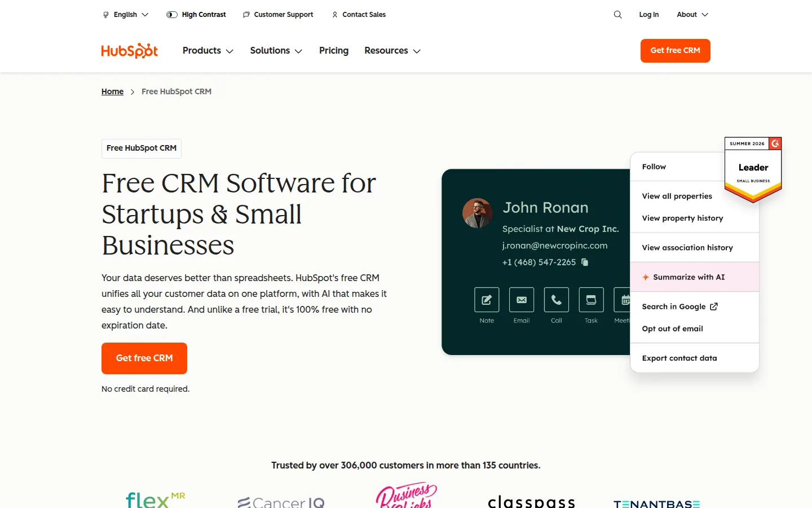Image resolution: width=812 pixels, height=508 pixels.
Task: Click the John Ronan name heading
Action: coord(545,208)
